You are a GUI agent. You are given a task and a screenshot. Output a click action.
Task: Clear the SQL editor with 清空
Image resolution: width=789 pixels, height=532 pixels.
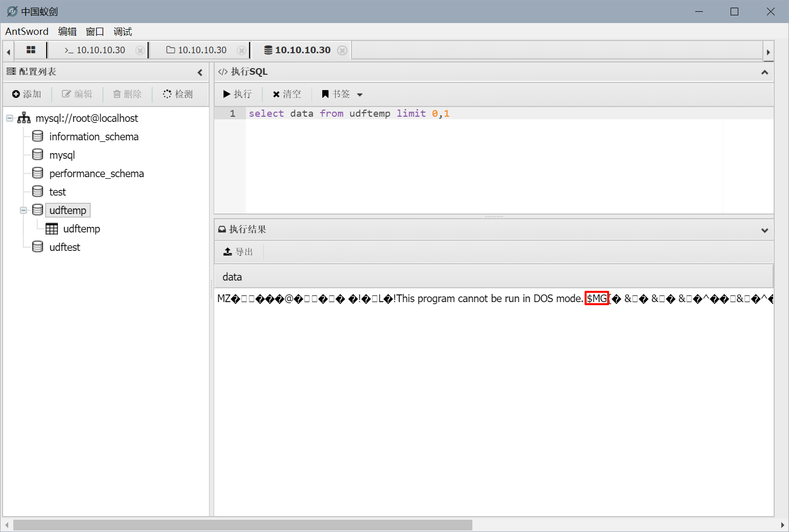point(287,94)
